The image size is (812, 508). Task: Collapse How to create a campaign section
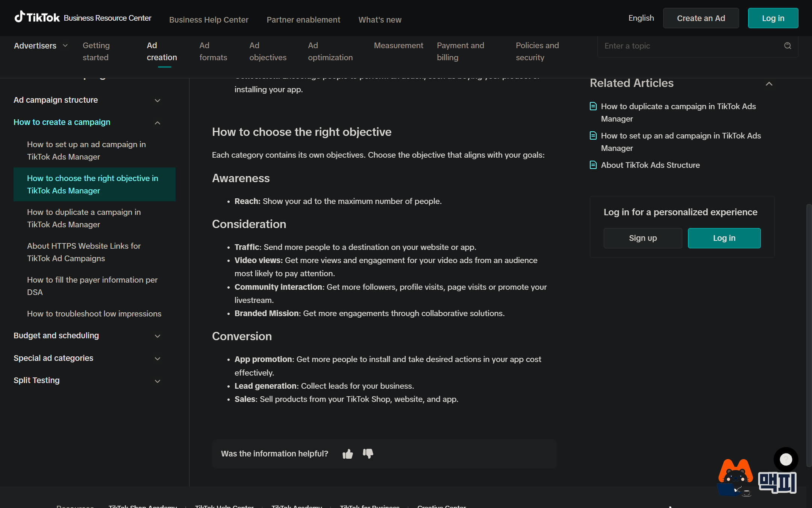click(x=158, y=123)
